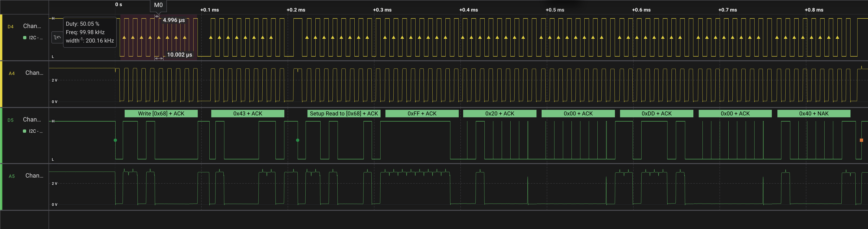
Task: Click the green I2C start-condition dot at 0 s
Action: click(115, 140)
